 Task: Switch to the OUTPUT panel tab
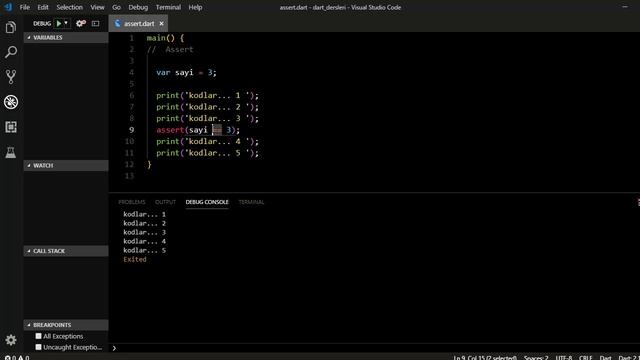[x=165, y=202]
